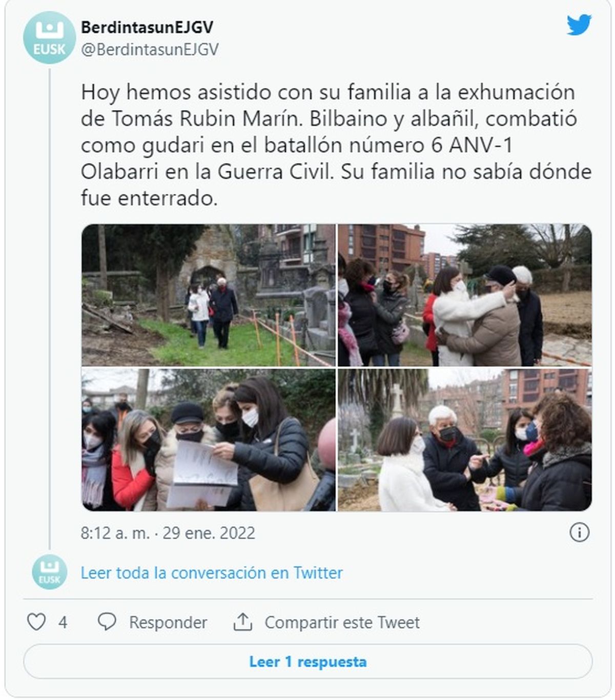Click the 'Leer 1 respuesta' button
Image resolution: width=615 pixels, height=700 pixels.
click(x=308, y=662)
